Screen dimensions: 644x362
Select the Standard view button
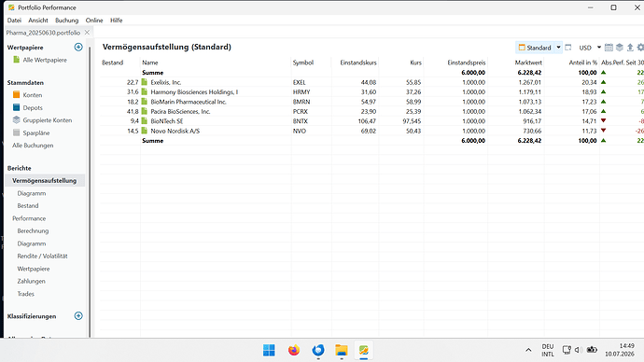[x=535, y=48]
